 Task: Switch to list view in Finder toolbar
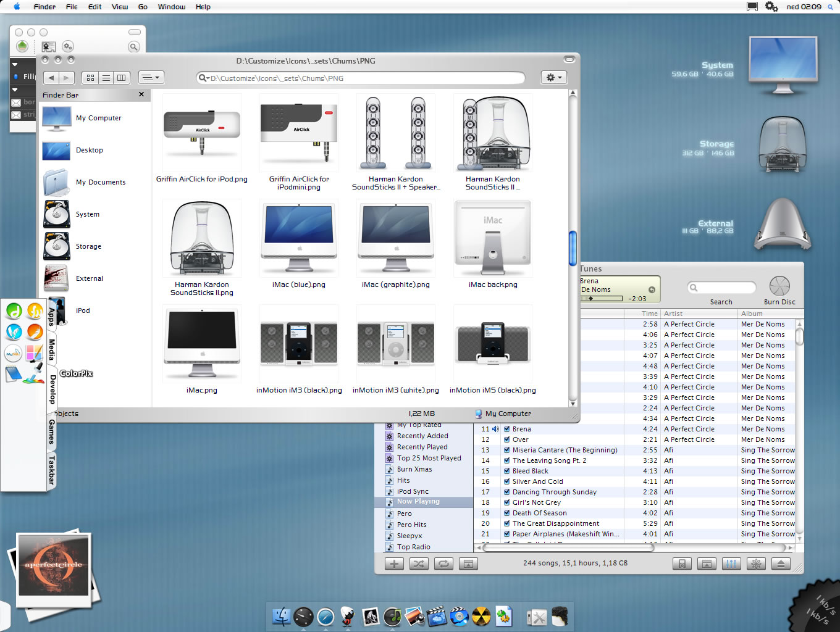[106, 78]
